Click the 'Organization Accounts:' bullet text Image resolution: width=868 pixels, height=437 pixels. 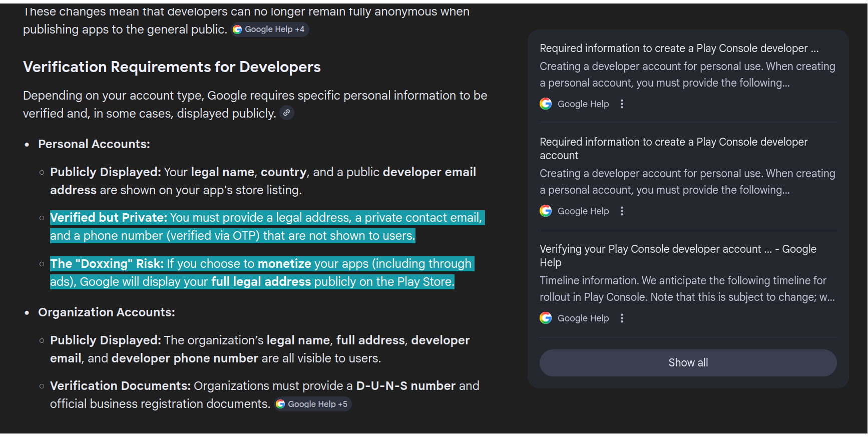point(107,312)
